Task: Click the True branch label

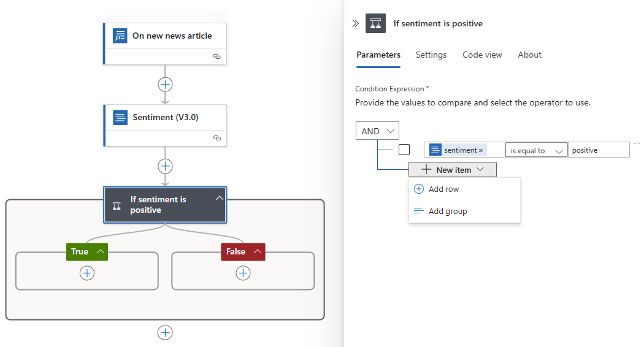Action: (x=80, y=251)
